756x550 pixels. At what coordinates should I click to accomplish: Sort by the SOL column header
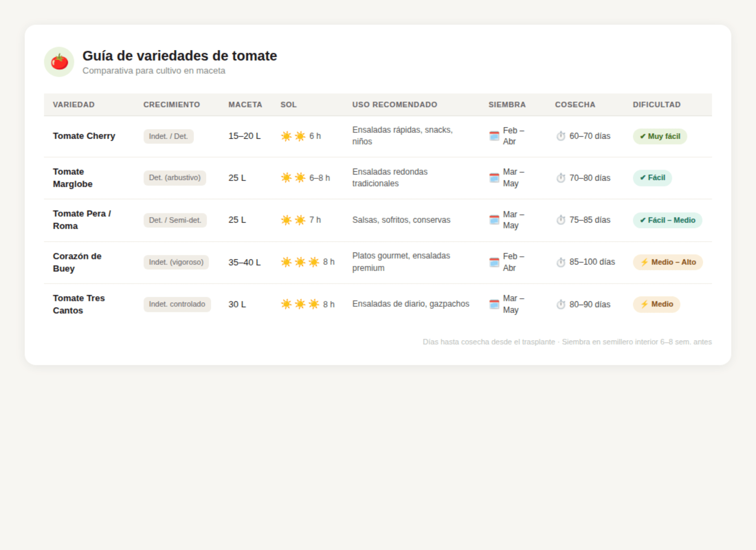[289, 105]
